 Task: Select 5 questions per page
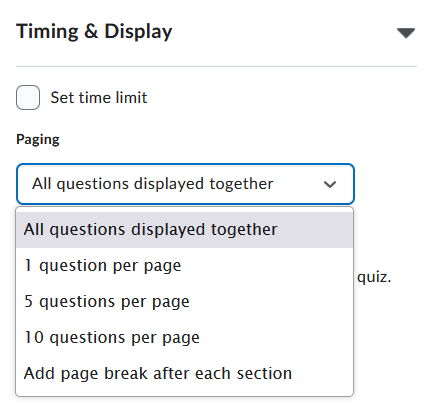coord(184,302)
